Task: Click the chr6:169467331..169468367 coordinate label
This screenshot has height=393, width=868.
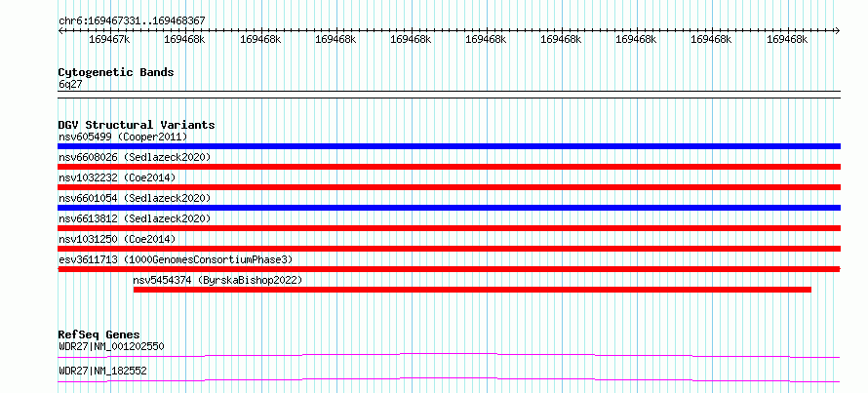Action: [x=132, y=20]
